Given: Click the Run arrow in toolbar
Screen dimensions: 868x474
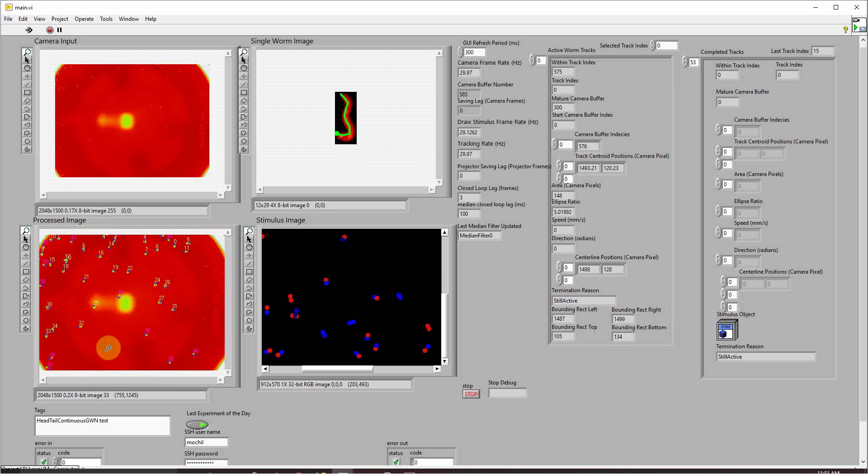Looking at the screenshot, I should pos(29,30).
